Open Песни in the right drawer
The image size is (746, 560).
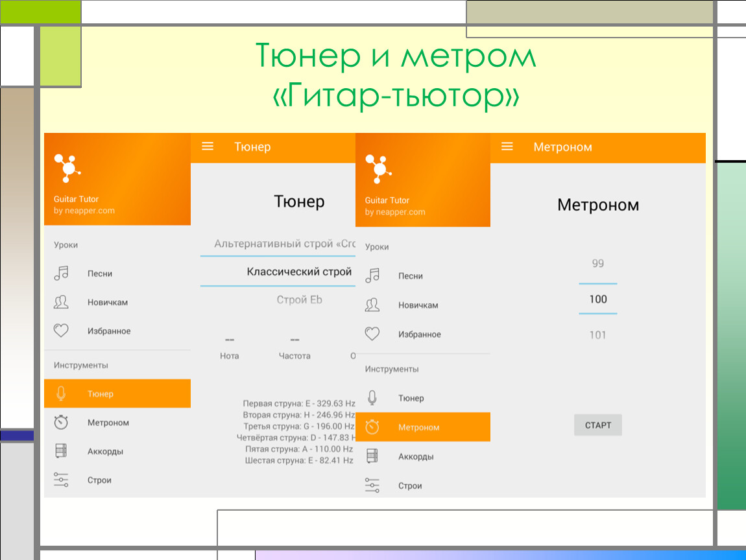tap(422, 275)
